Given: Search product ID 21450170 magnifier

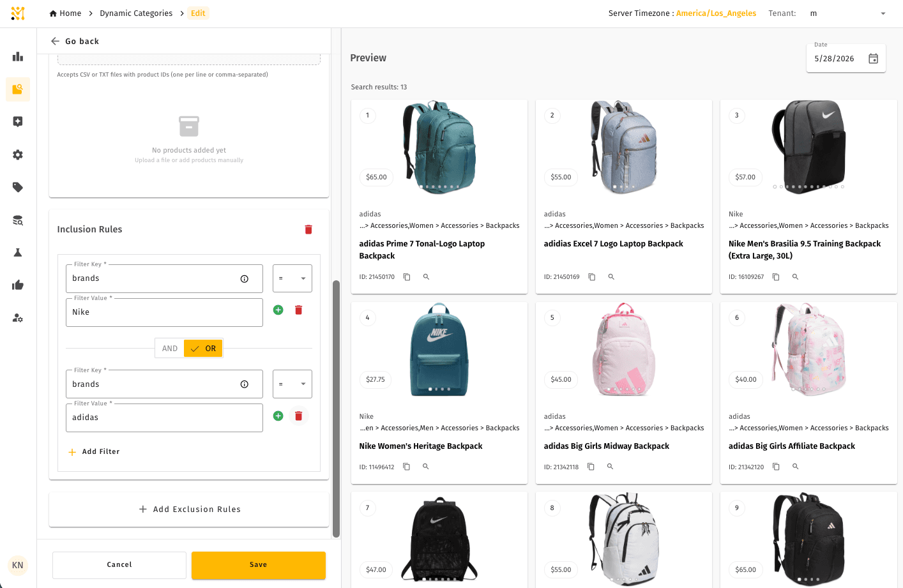Looking at the screenshot, I should tap(426, 277).
